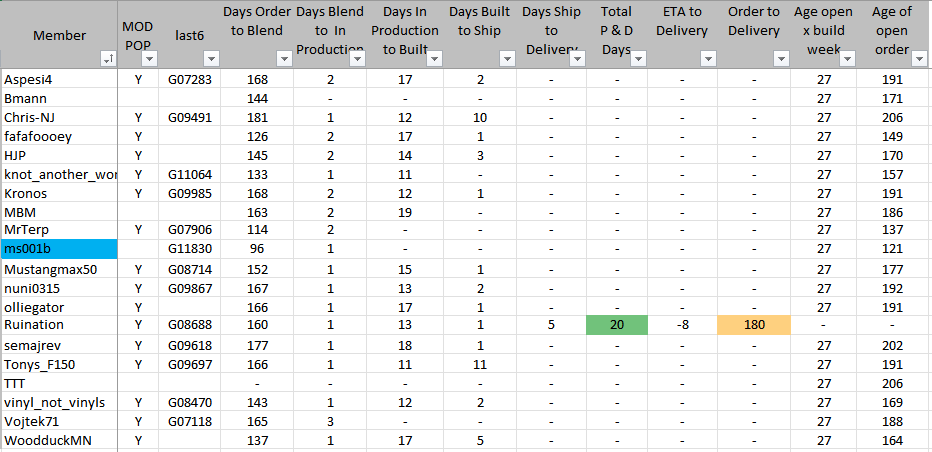Click the ETA to Delivery value -8
The height and width of the screenshot is (452, 932).
[x=683, y=325]
